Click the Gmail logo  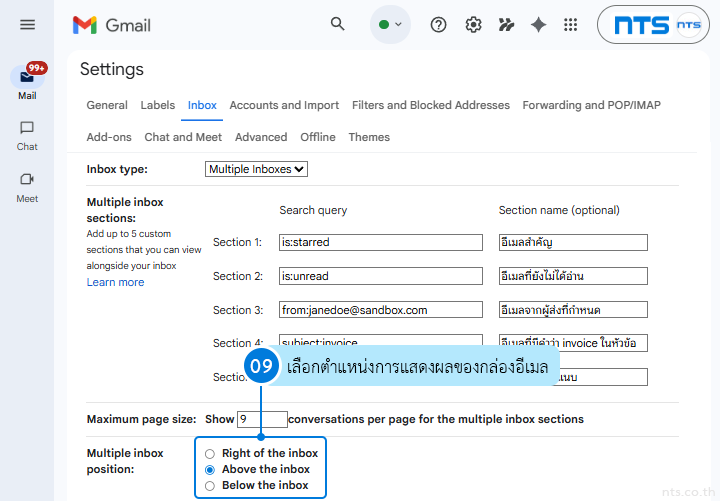112,25
